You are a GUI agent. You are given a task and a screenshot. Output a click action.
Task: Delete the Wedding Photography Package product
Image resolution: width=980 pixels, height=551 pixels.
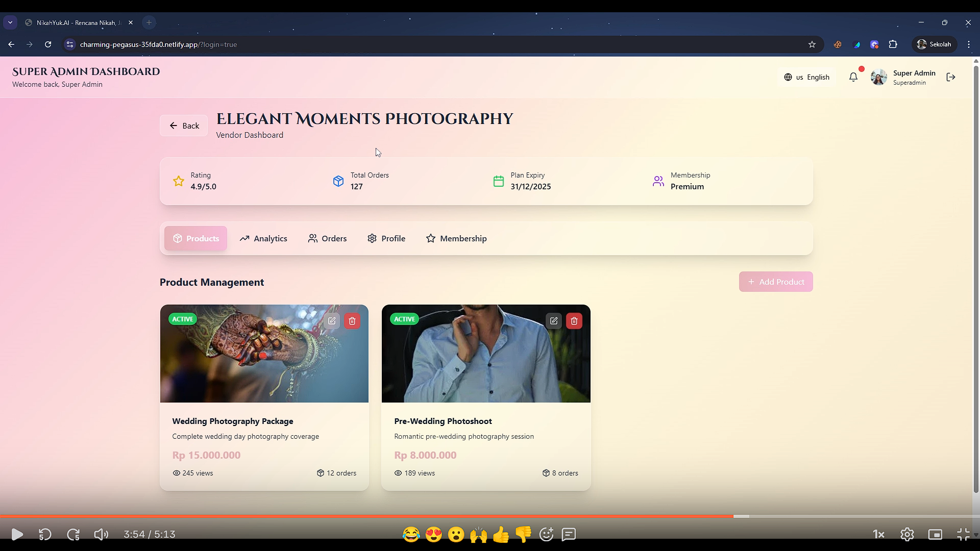[x=352, y=321]
